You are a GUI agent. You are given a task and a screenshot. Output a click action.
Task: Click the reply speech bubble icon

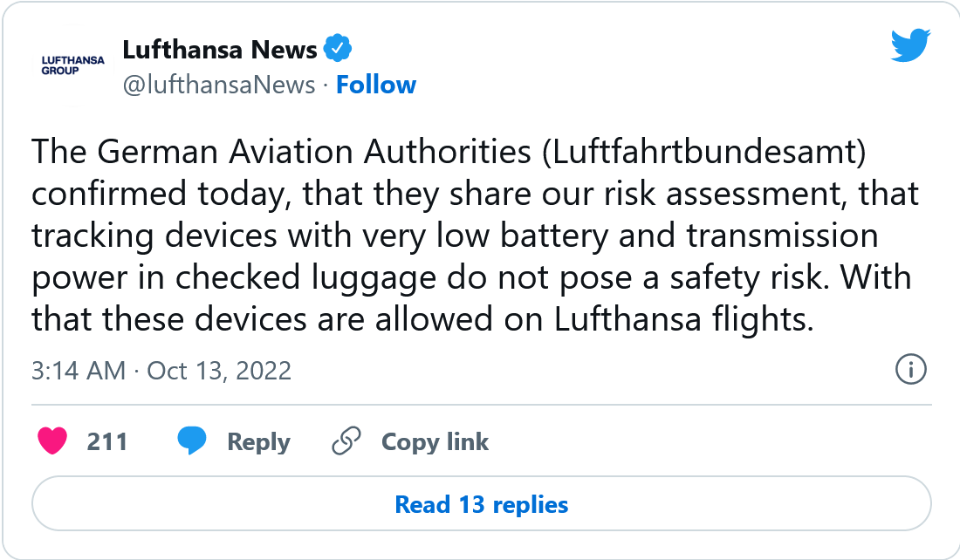point(192,441)
